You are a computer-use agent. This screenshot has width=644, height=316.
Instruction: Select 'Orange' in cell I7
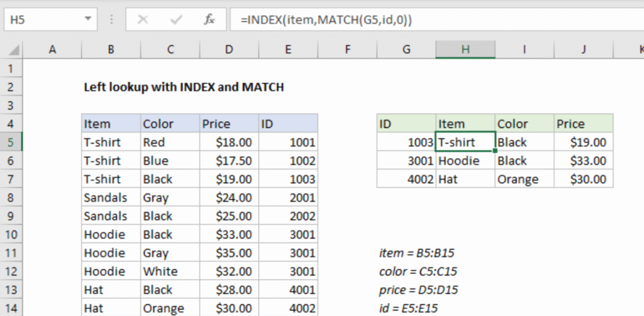click(525, 179)
